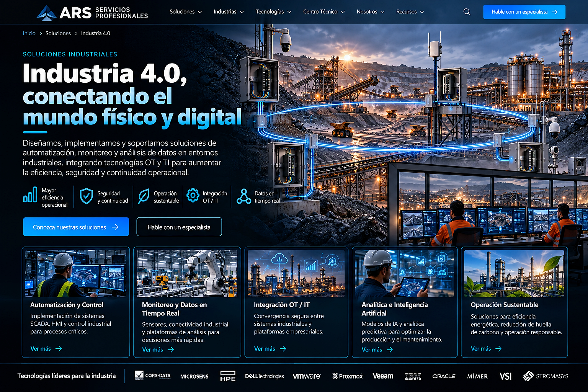Click the gear Integración OT / IT icon
The height and width of the screenshot is (392, 588).
tap(193, 195)
